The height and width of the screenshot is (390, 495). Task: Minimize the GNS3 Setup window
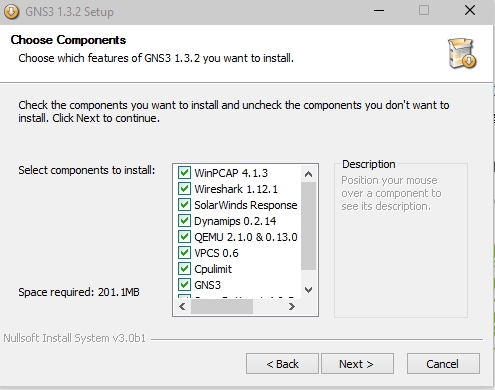(x=379, y=11)
